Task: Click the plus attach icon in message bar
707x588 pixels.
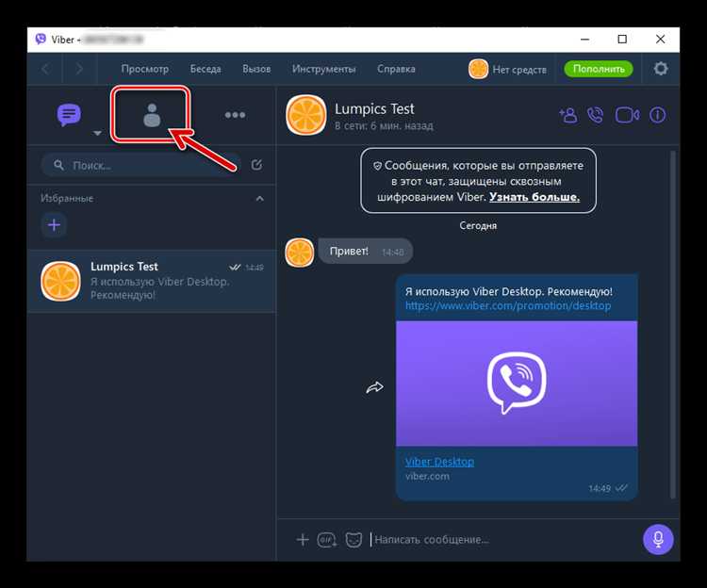Action: click(x=303, y=539)
